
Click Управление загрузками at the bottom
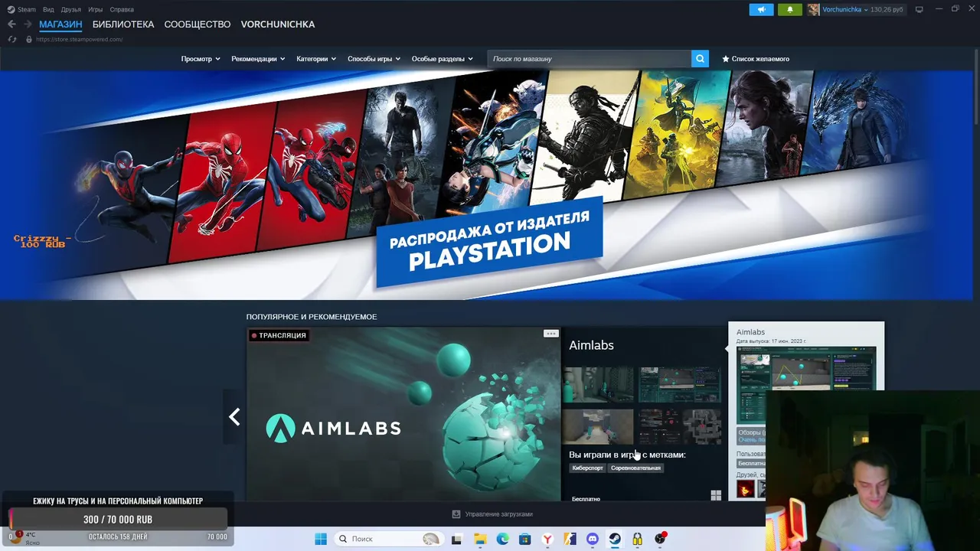click(498, 514)
